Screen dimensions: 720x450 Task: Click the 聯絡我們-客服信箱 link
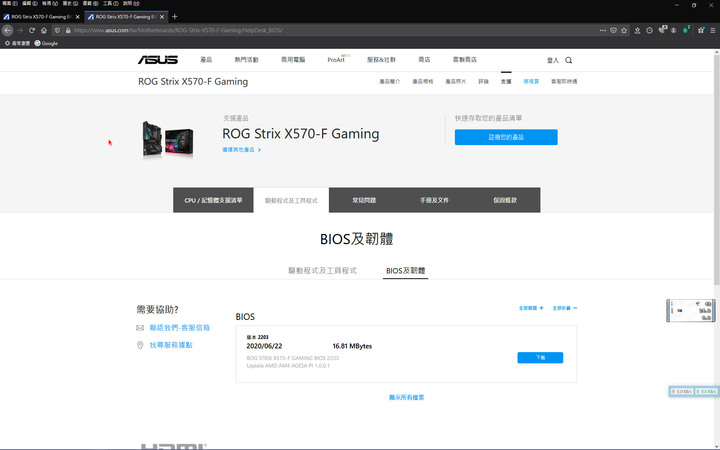pyautogui.click(x=180, y=328)
